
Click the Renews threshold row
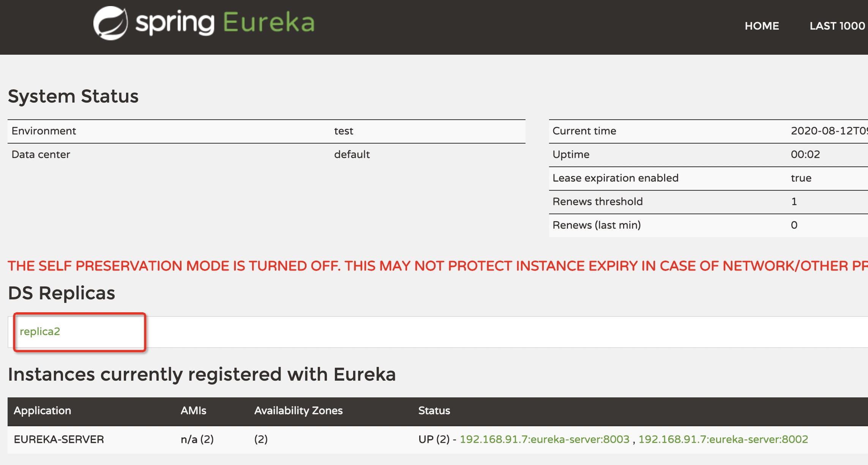pyautogui.click(x=597, y=202)
